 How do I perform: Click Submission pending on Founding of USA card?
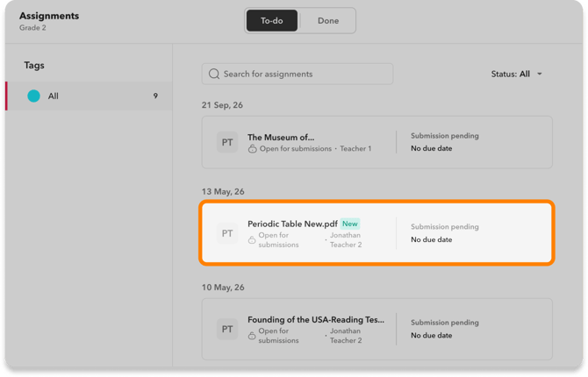click(445, 323)
